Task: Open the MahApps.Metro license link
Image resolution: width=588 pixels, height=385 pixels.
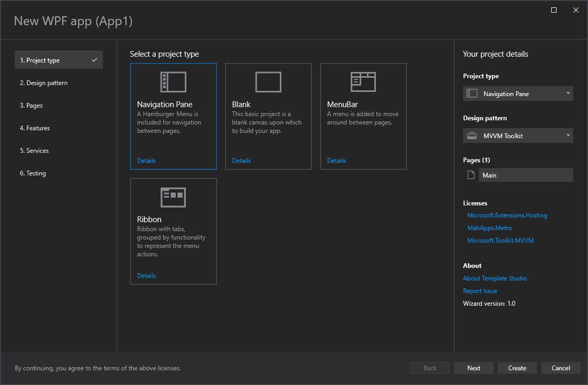Action: (x=489, y=227)
